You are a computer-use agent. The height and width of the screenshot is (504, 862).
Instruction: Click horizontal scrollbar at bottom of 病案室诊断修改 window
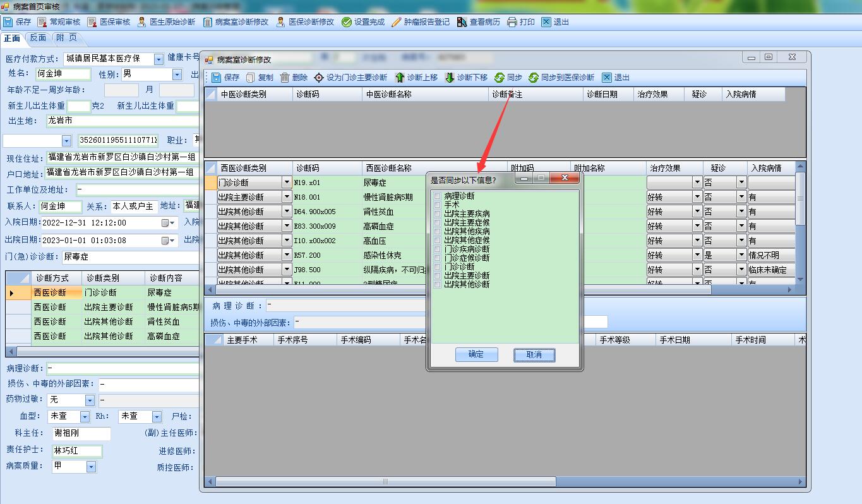coord(385,482)
